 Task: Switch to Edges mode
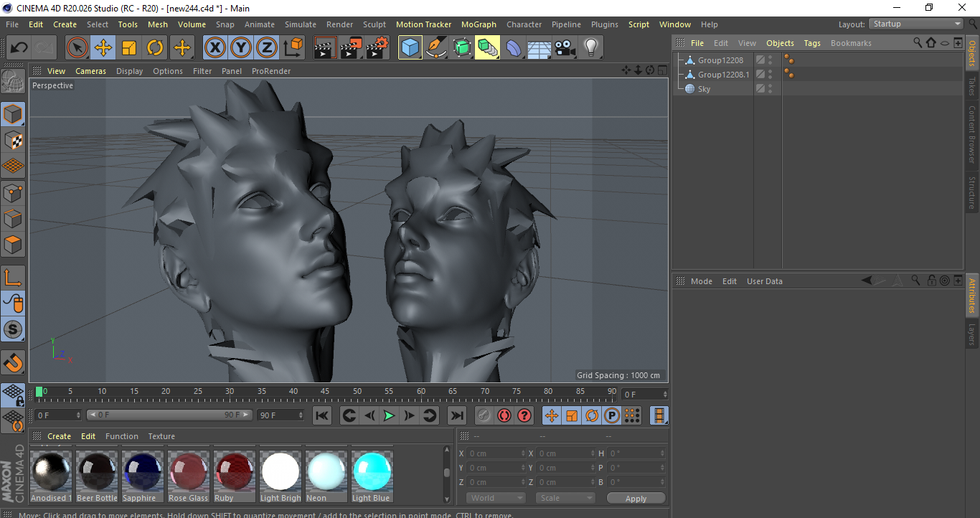tap(13, 218)
